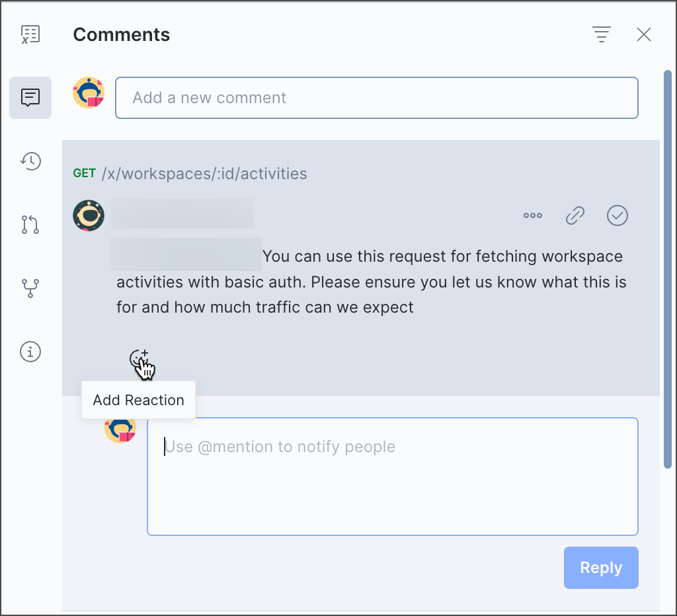Open the Fork icon in sidebar

point(30,288)
